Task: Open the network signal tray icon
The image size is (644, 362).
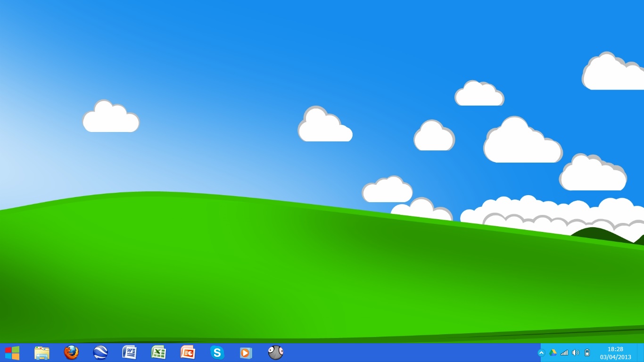Action: point(564,353)
